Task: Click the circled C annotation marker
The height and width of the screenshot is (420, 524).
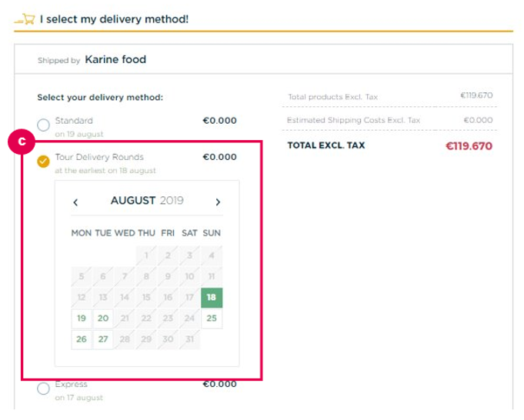Action: [x=22, y=142]
